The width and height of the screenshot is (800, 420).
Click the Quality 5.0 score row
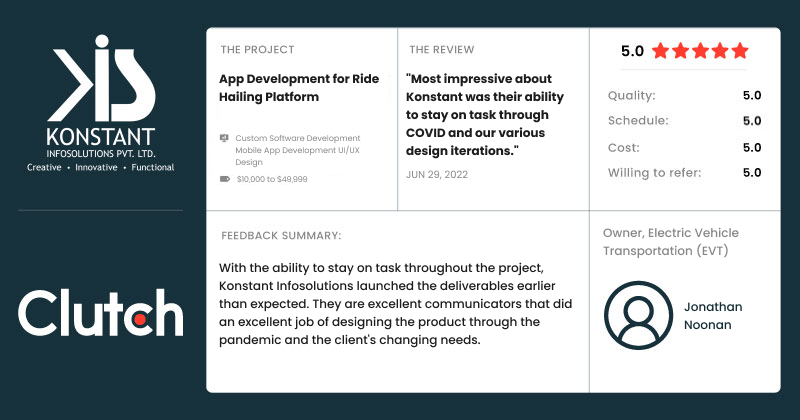684,95
